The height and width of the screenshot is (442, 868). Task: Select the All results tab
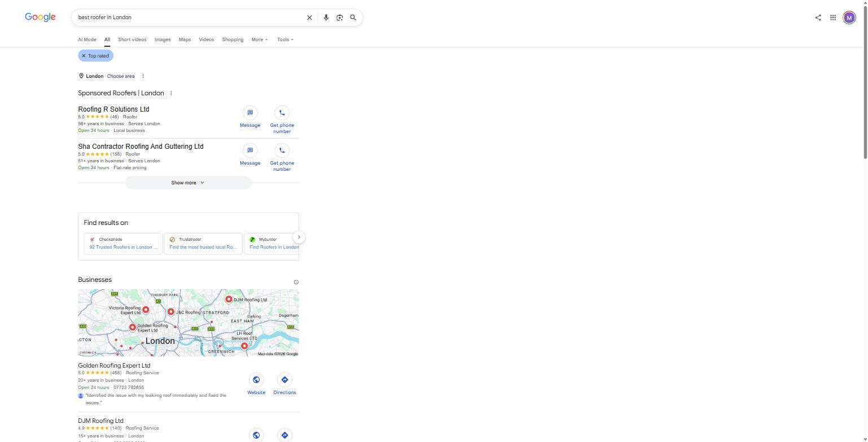tap(107, 39)
